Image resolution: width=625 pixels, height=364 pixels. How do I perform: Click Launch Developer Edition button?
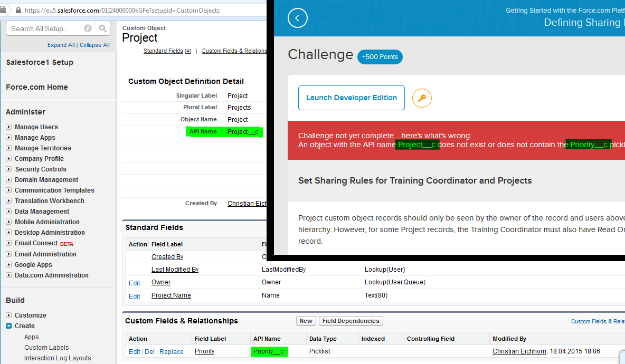(351, 98)
